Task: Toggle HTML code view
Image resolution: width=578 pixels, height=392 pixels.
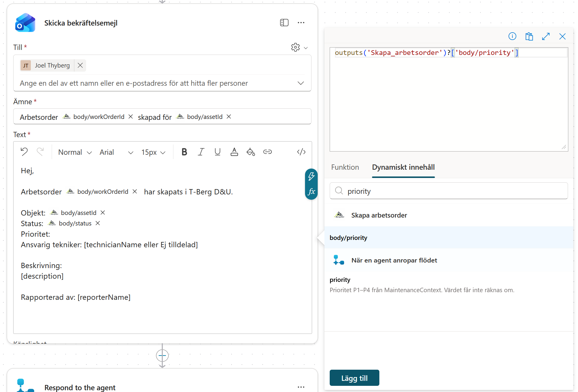Action: pos(301,152)
